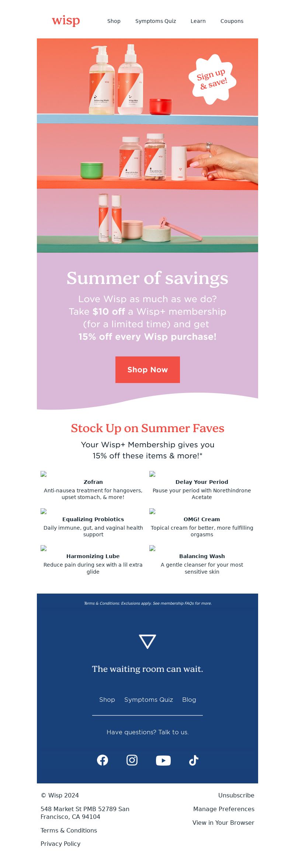Open the Instagram icon in the footer
This screenshot has width=295, height=868.
132,760
